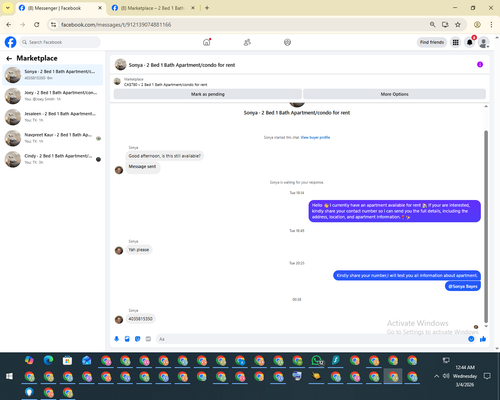Click Sonya's avatar in chat header

121,65
